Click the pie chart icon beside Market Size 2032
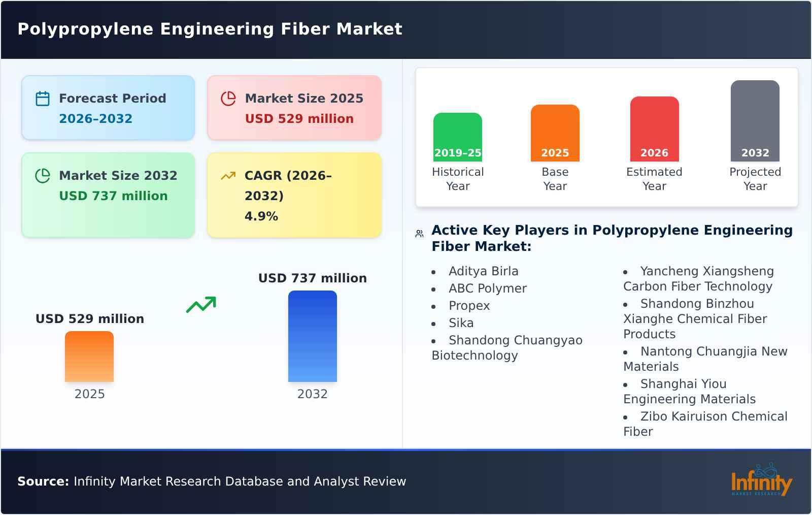Screen dimensions: 812x515 point(43,176)
